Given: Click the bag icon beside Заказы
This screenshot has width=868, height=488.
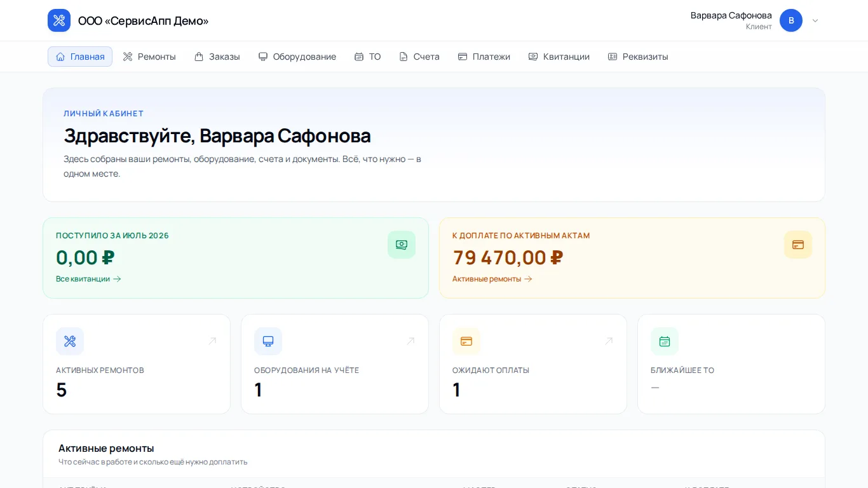Looking at the screenshot, I should tap(199, 57).
